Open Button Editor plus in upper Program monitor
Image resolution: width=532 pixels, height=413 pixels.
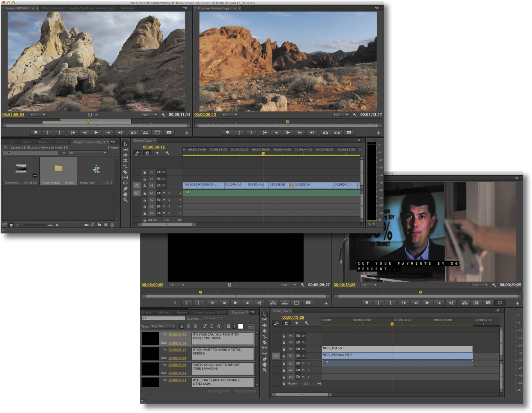(x=378, y=133)
